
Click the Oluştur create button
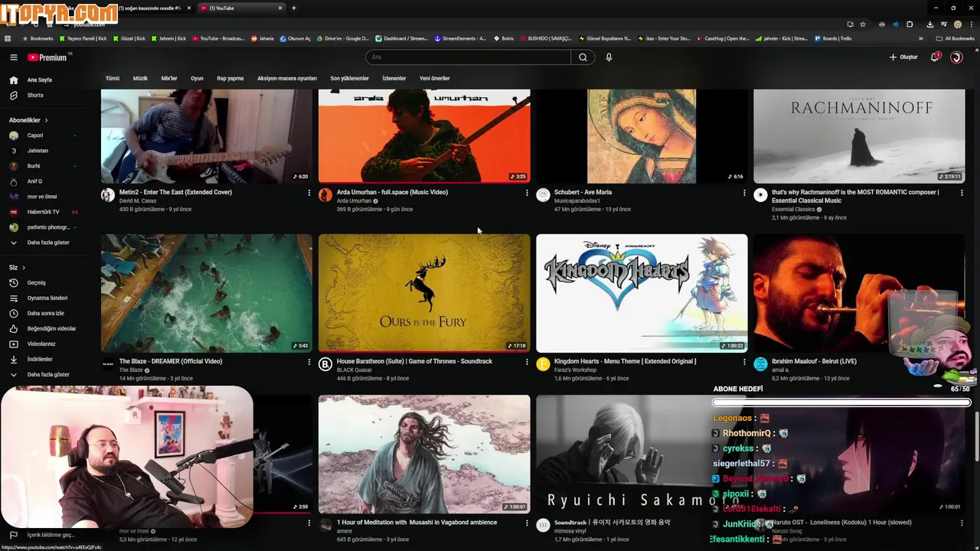[x=903, y=57]
